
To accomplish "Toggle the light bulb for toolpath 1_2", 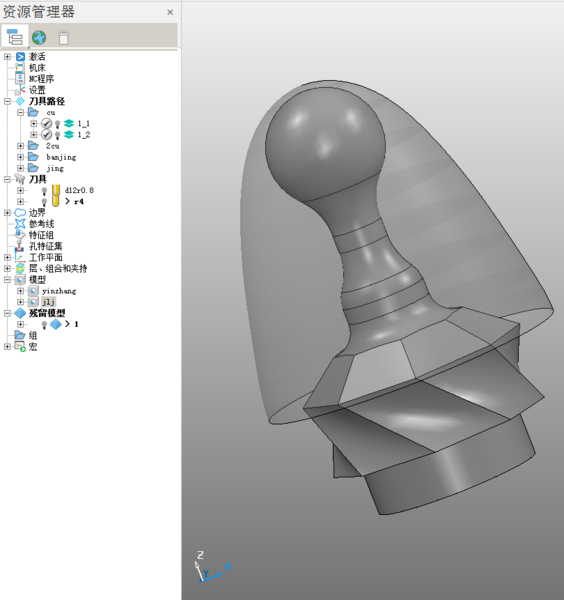I will pos(57,135).
